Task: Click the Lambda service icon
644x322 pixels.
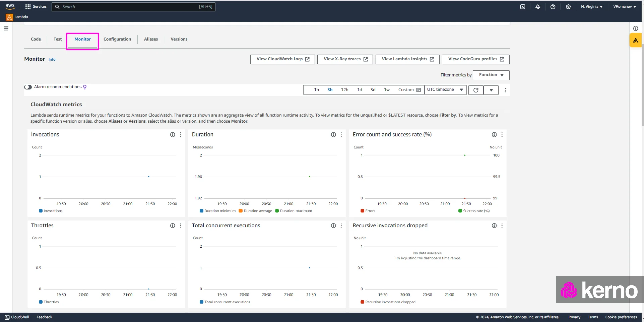Action: coord(9,17)
